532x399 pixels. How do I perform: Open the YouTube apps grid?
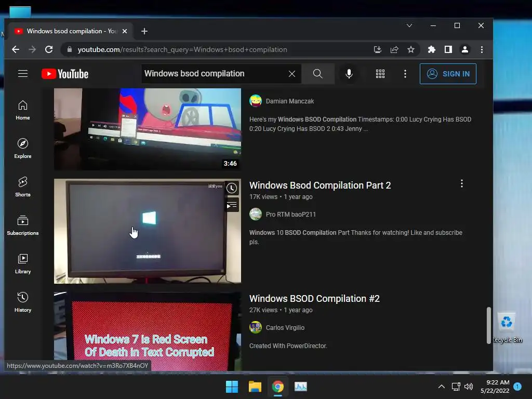(x=380, y=74)
